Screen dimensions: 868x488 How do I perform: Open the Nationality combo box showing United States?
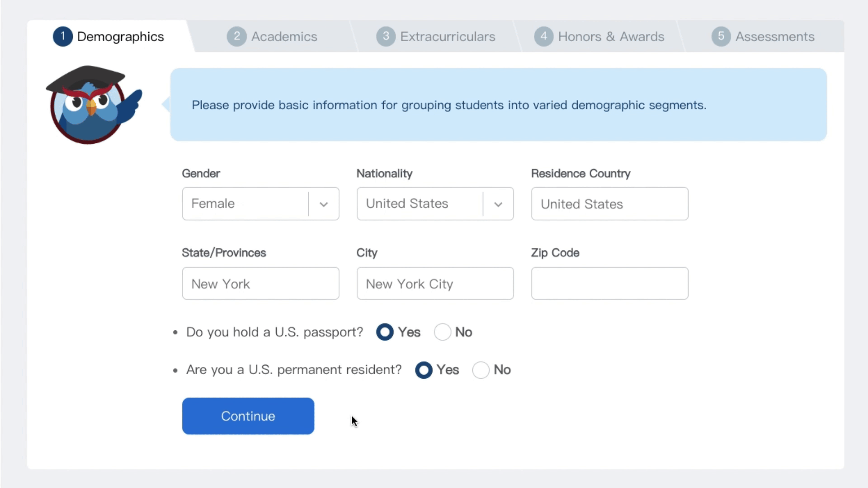435,204
